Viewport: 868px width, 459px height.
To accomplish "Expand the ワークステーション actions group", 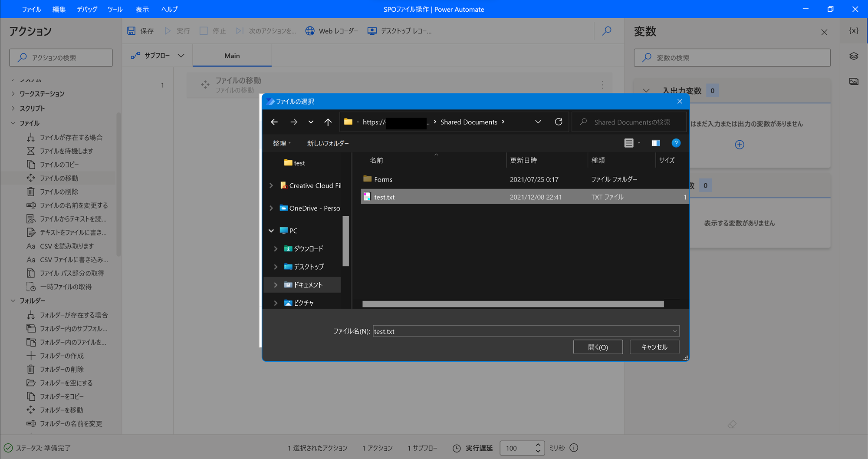I will (x=13, y=93).
